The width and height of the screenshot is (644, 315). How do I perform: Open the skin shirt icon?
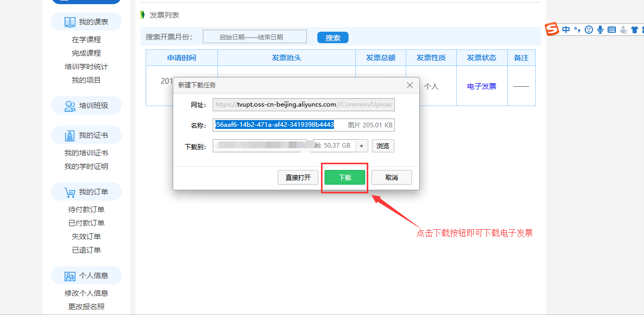coord(634,30)
